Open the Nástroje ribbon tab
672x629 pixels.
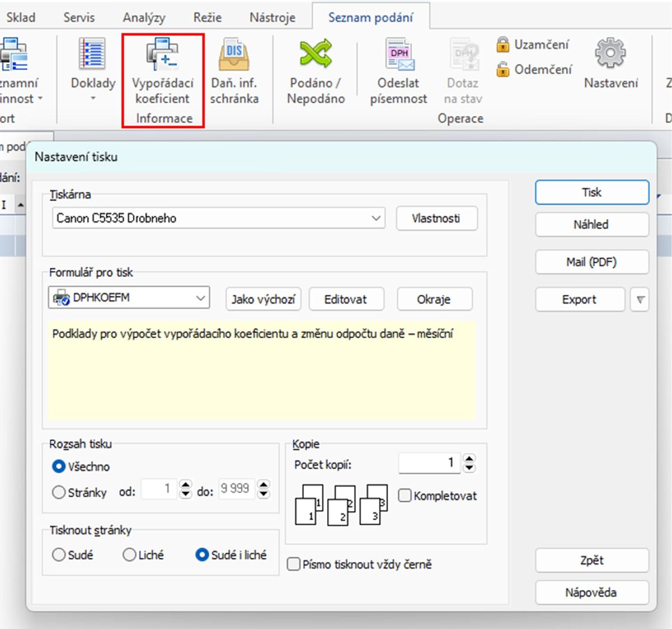[272, 17]
